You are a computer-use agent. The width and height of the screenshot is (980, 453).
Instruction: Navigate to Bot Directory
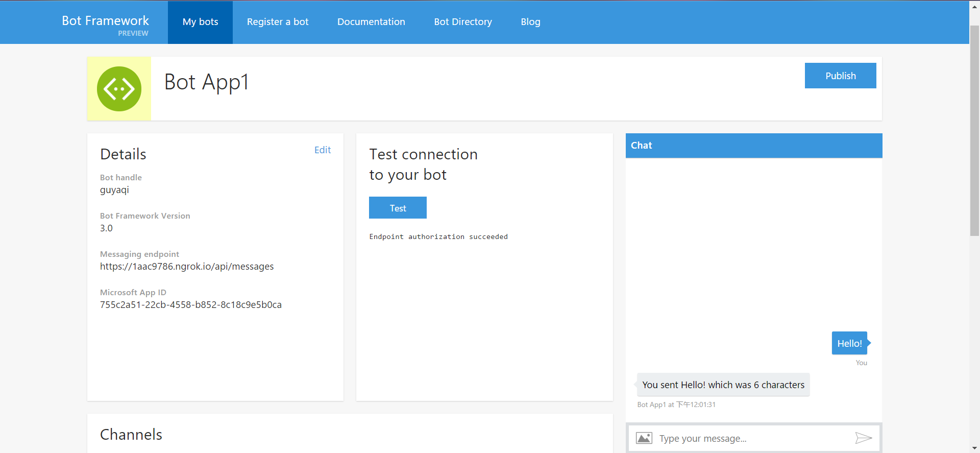pyautogui.click(x=463, y=22)
